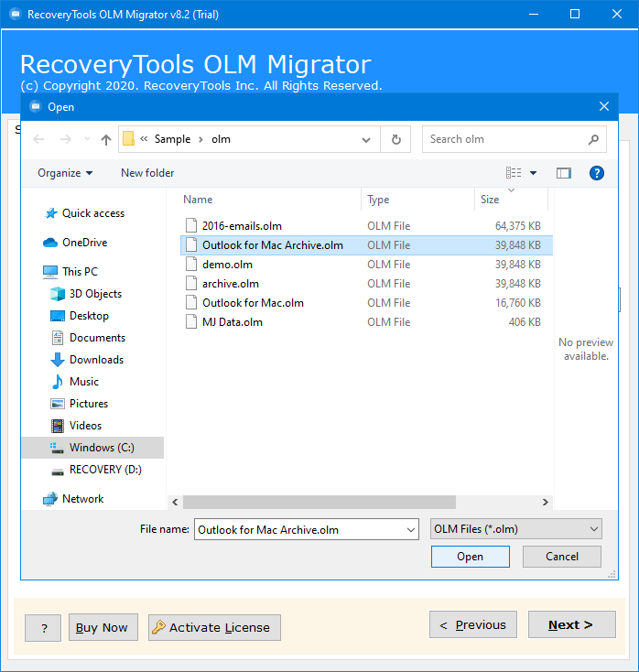Open the OLM Files (*.olm) filter dropdown

(516, 529)
